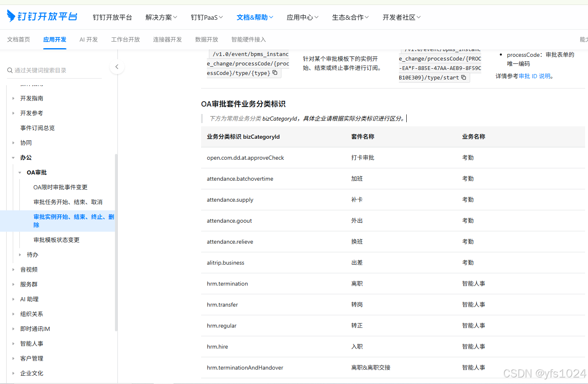
Task: Switch to the 数据开放 tab
Action: [207, 40]
